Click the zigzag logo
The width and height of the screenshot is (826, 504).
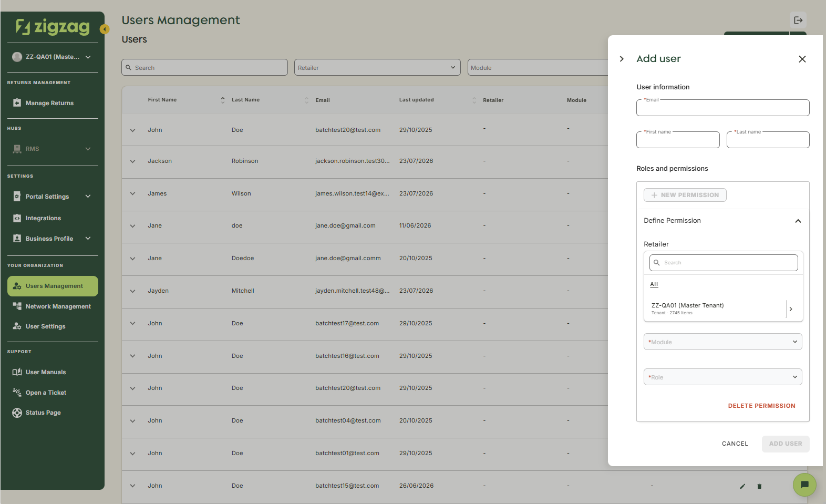pyautogui.click(x=53, y=26)
